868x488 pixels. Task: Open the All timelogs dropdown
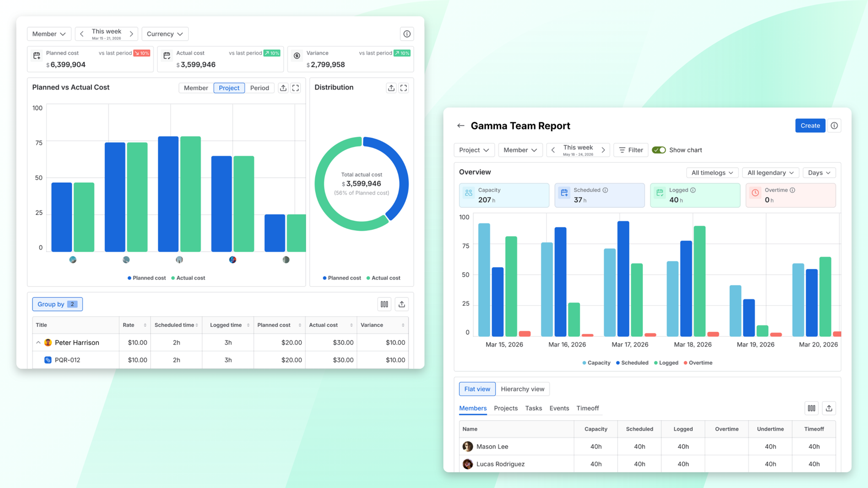[x=712, y=173]
